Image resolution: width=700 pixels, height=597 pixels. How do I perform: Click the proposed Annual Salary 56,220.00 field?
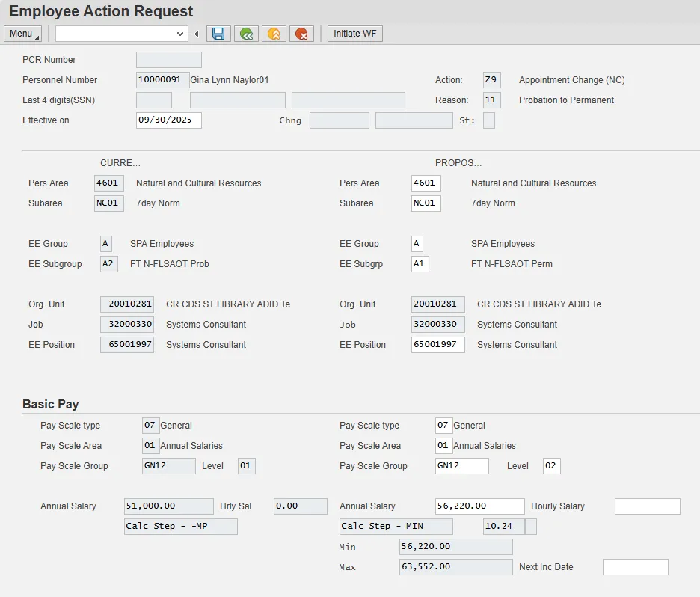tap(479, 506)
